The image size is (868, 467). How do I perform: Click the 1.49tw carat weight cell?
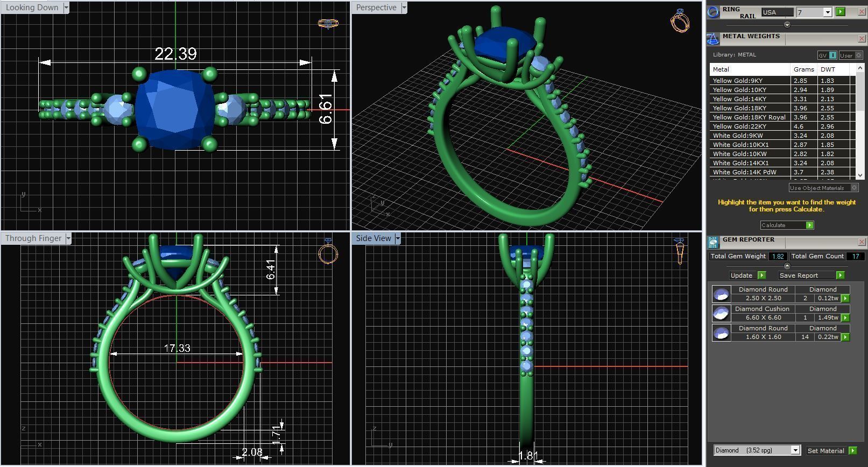point(828,317)
